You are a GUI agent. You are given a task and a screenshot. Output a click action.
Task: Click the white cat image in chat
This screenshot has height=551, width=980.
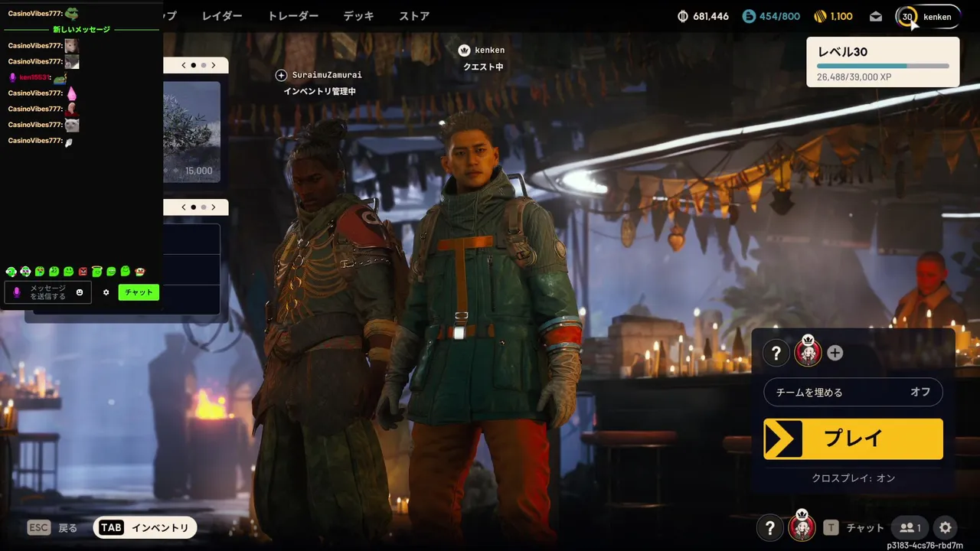(71, 125)
